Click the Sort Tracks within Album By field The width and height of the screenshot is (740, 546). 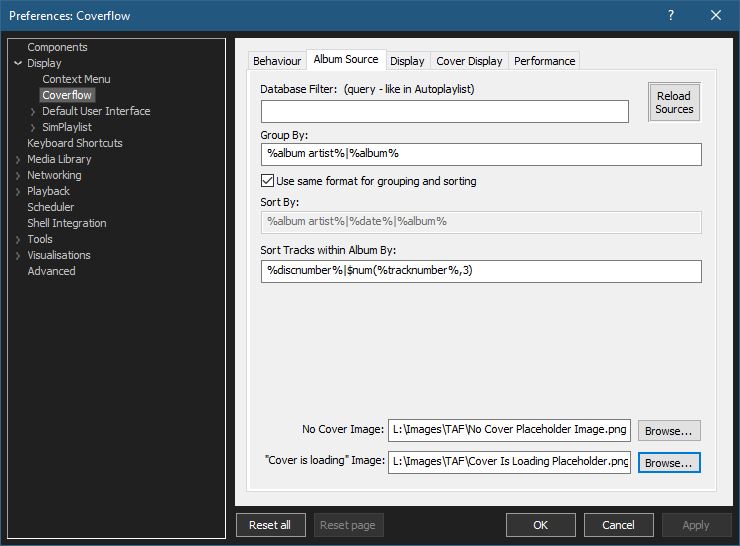tap(480, 271)
